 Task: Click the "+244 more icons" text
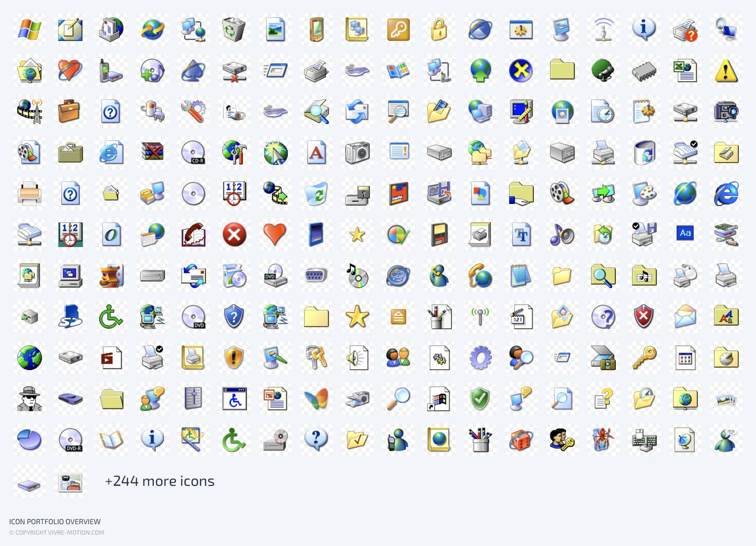coord(160,481)
